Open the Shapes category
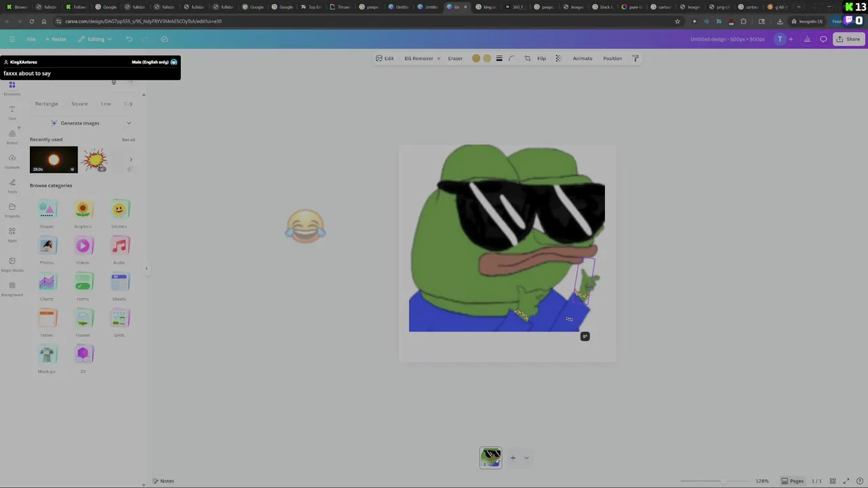The width and height of the screenshot is (868, 488). 47,214
